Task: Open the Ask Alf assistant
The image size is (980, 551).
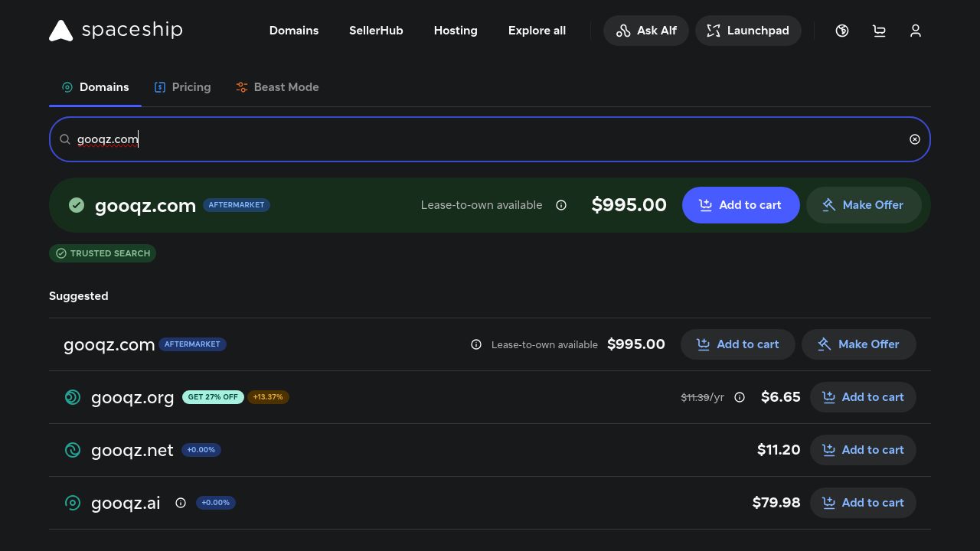Action: click(x=646, y=31)
